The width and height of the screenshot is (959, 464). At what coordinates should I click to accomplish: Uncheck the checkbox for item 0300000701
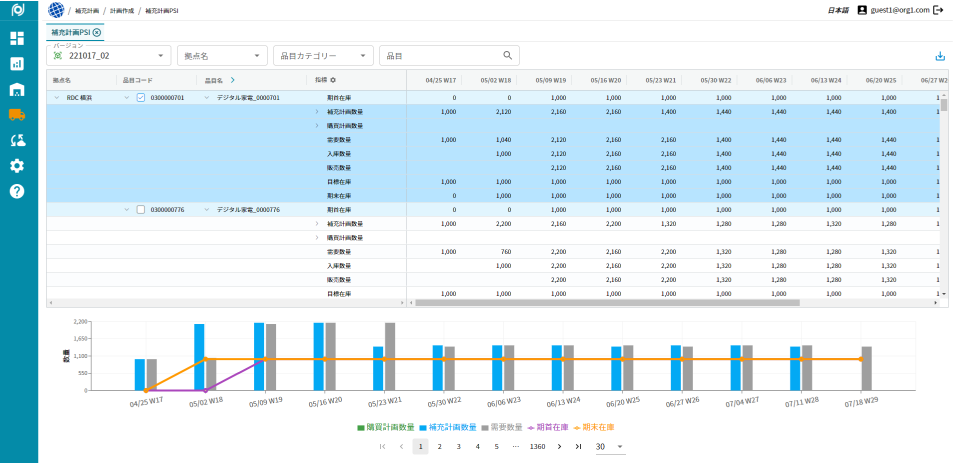[x=140, y=98]
